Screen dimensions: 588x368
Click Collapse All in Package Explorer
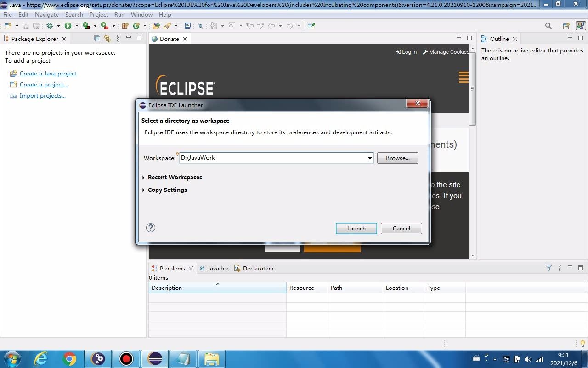tap(97, 39)
